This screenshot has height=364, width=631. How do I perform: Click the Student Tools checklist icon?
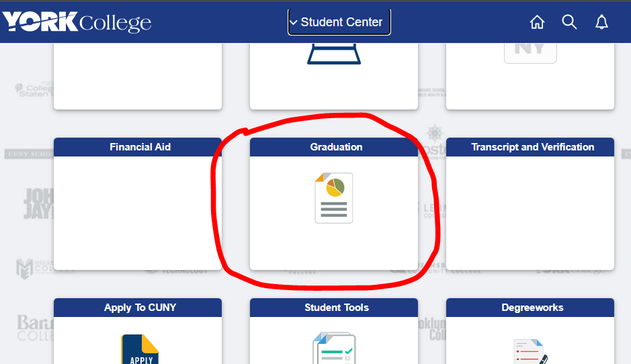[335, 348]
